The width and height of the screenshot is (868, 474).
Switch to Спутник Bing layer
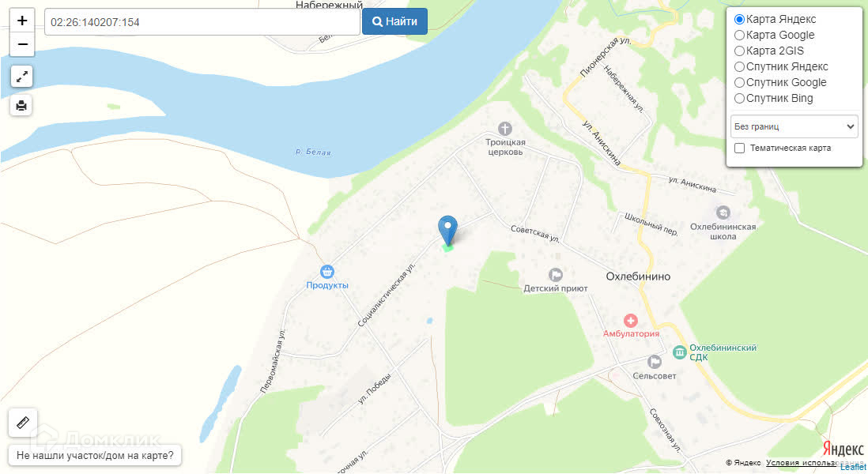click(x=739, y=99)
